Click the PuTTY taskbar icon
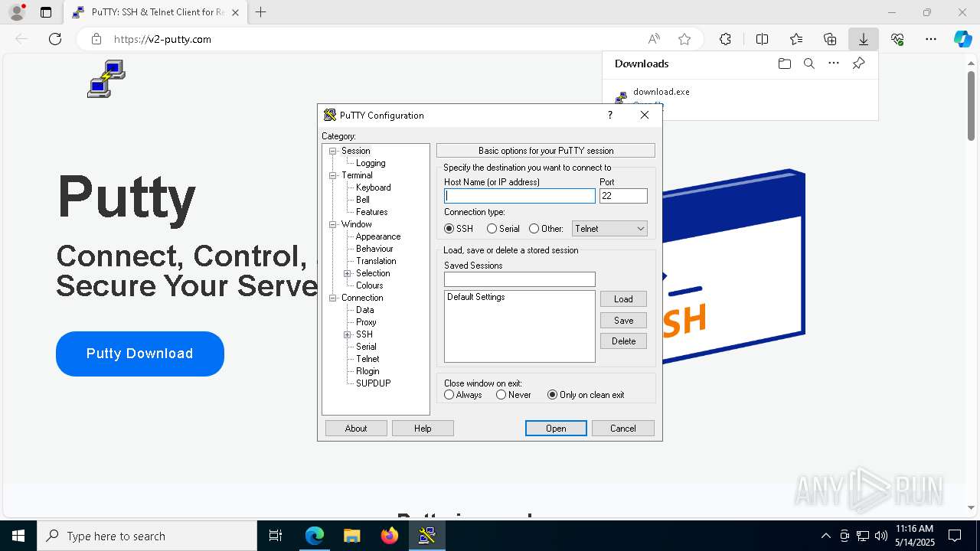The width and height of the screenshot is (980, 551). [427, 536]
